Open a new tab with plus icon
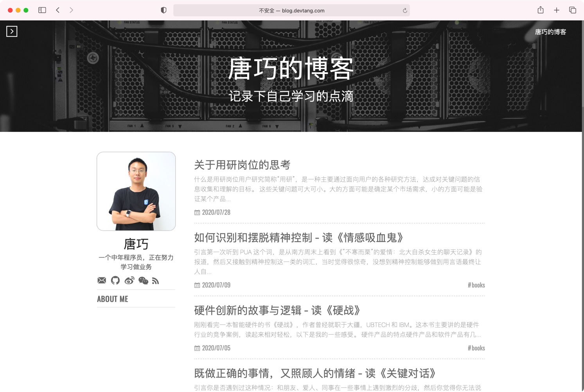584x392 pixels. coord(556,10)
